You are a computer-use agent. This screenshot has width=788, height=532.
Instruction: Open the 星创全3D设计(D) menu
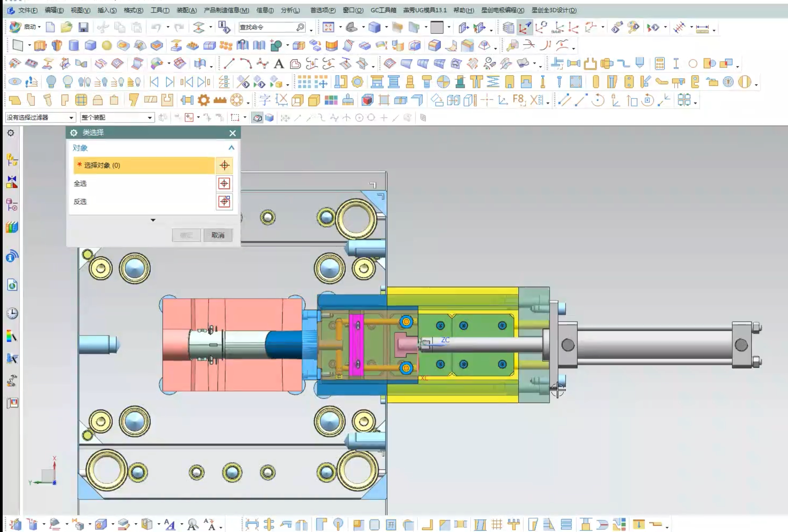click(x=554, y=10)
